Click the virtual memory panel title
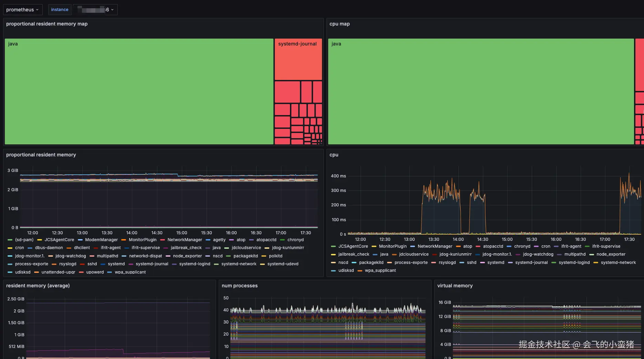 (x=455, y=286)
